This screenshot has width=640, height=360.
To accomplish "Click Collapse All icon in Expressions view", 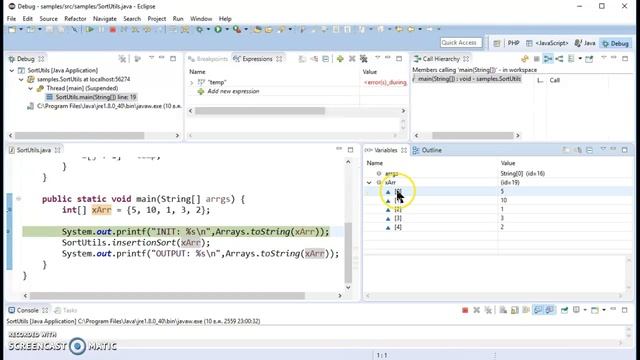I will (325, 59).
